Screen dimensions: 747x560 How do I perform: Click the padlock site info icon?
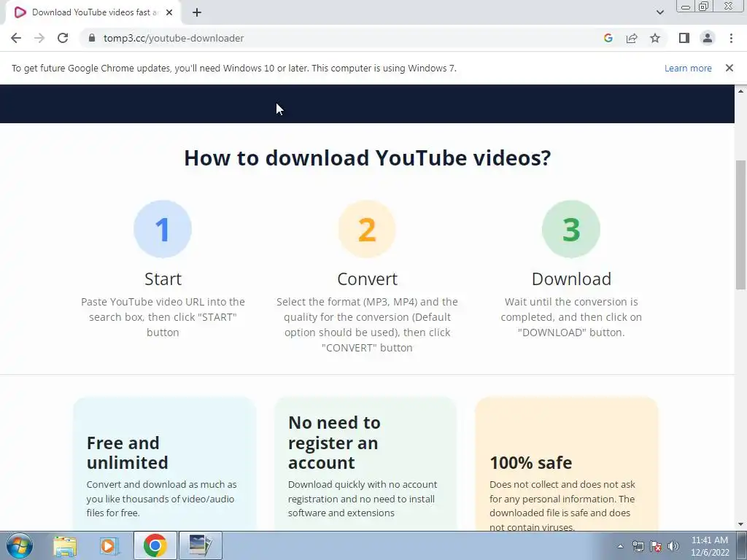[x=92, y=38]
